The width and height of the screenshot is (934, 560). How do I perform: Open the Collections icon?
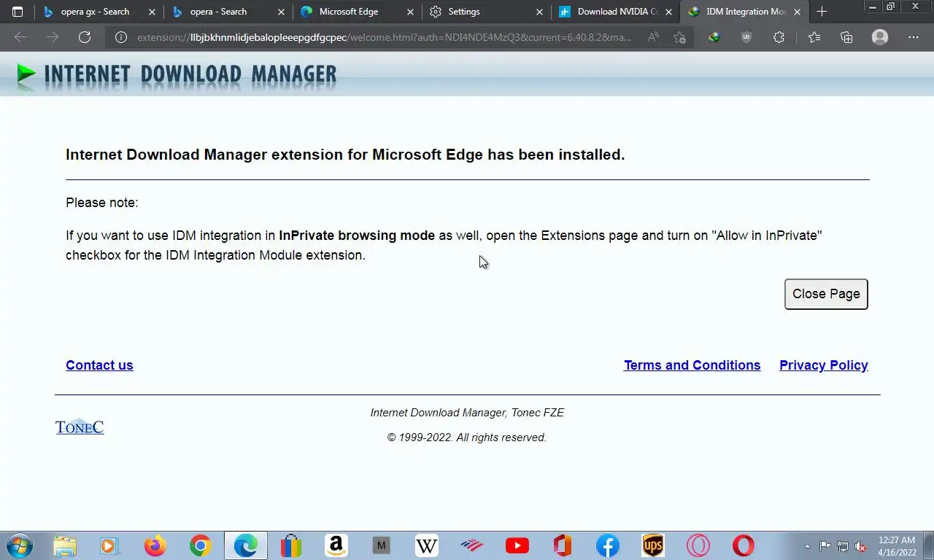[846, 37]
